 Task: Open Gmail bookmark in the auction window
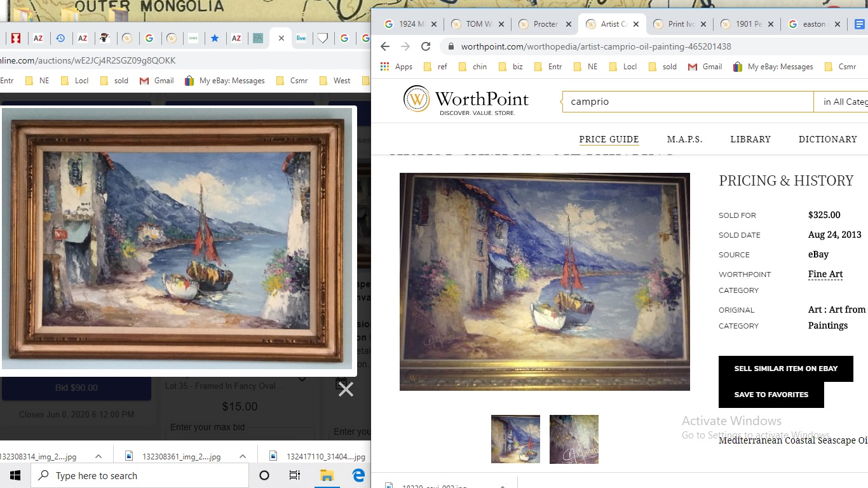pos(156,81)
